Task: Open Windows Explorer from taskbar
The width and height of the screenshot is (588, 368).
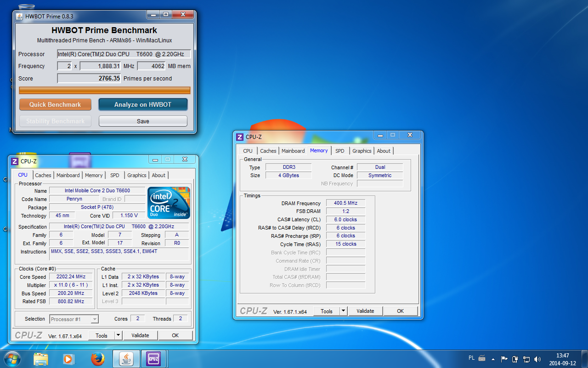Action: [x=41, y=359]
